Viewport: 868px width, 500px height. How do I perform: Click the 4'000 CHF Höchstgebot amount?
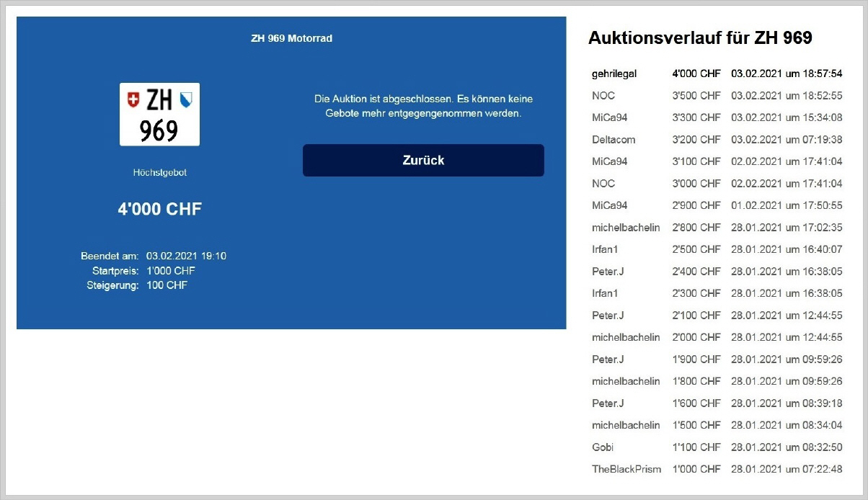point(160,210)
